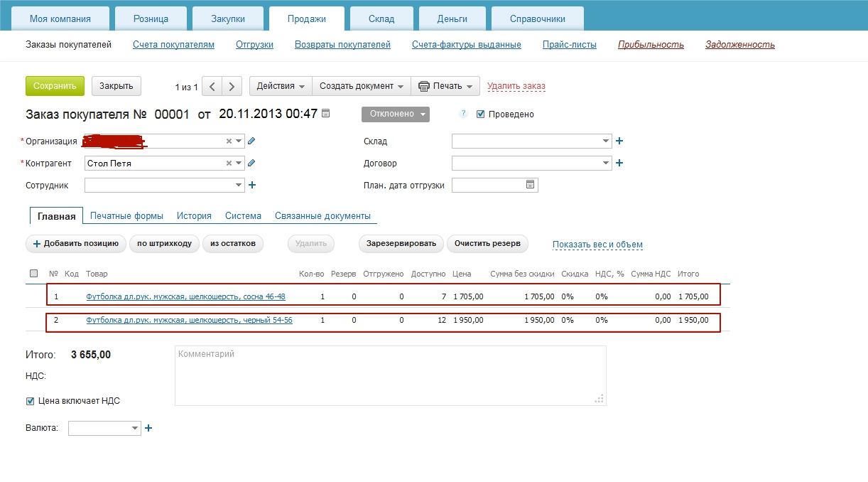Screen dimensions: 868x482
Task: Toggle the Проведено checkbox
Action: pos(481,114)
